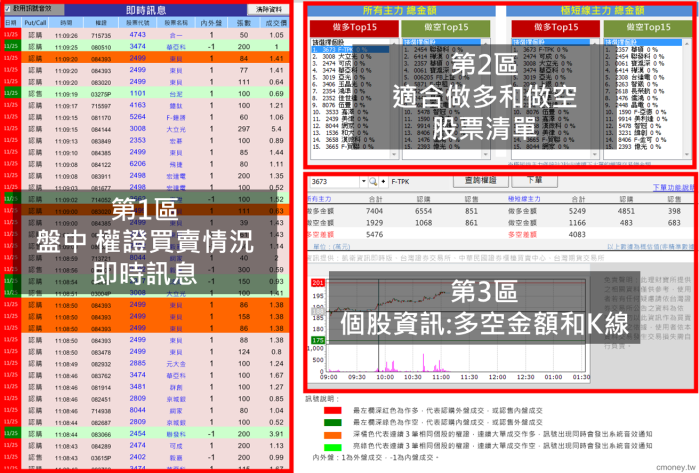Screen dimensions: 699x473
Task: Click scroll-down arrow of second Top15 list
Action: [x=485, y=154]
